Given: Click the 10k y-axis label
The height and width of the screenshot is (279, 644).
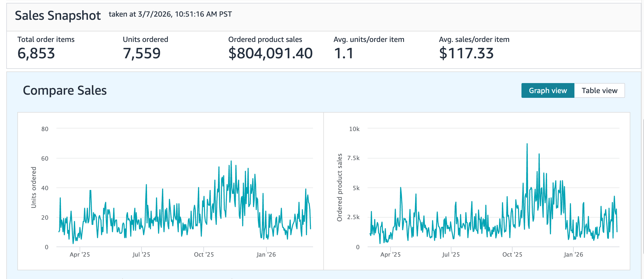Looking at the screenshot, I should pos(354,129).
